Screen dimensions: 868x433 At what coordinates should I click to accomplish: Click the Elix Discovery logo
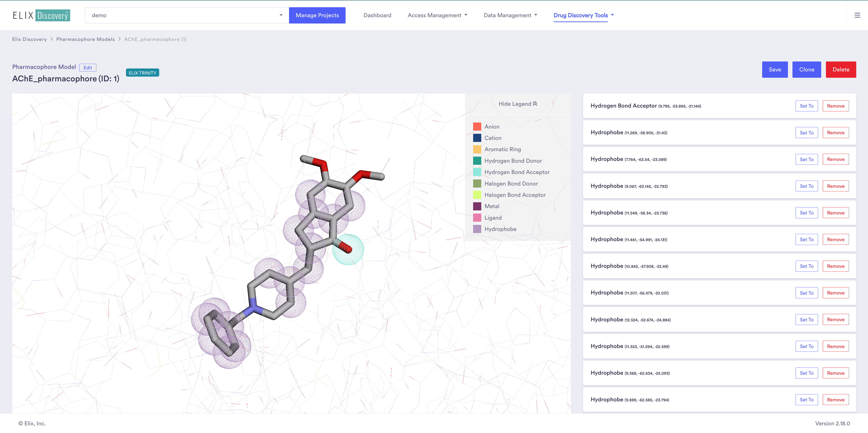pos(41,16)
